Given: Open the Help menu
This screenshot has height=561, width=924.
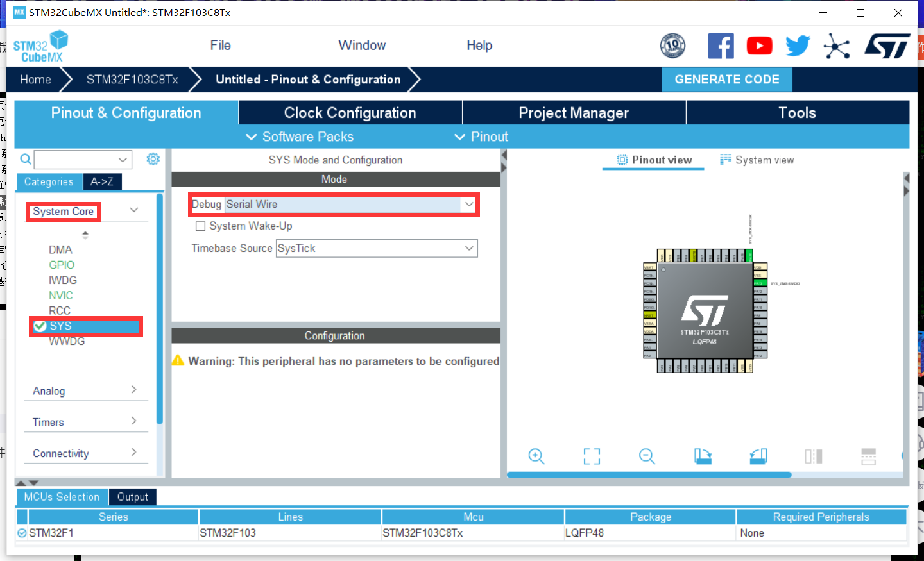Looking at the screenshot, I should [479, 46].
